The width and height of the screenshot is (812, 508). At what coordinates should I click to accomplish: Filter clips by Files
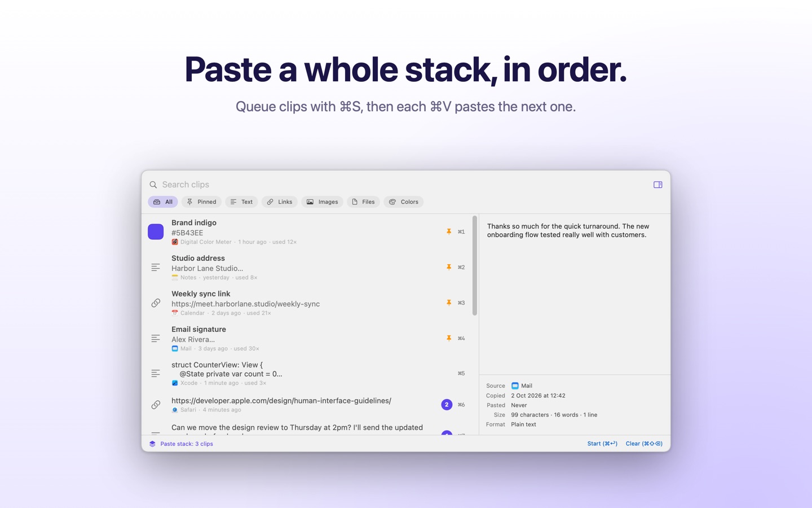pos(363,202)
